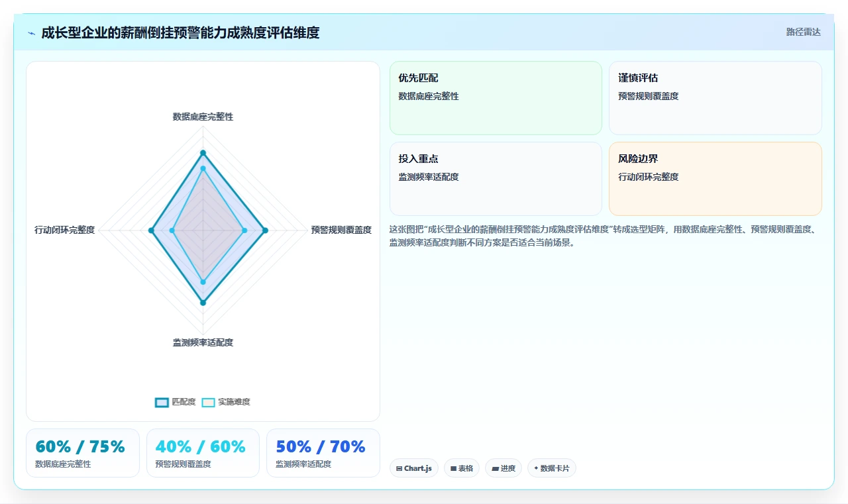Click radar axis label 行动闭环完整度
The width and height of the screenshot is (848, 504).
65,230
